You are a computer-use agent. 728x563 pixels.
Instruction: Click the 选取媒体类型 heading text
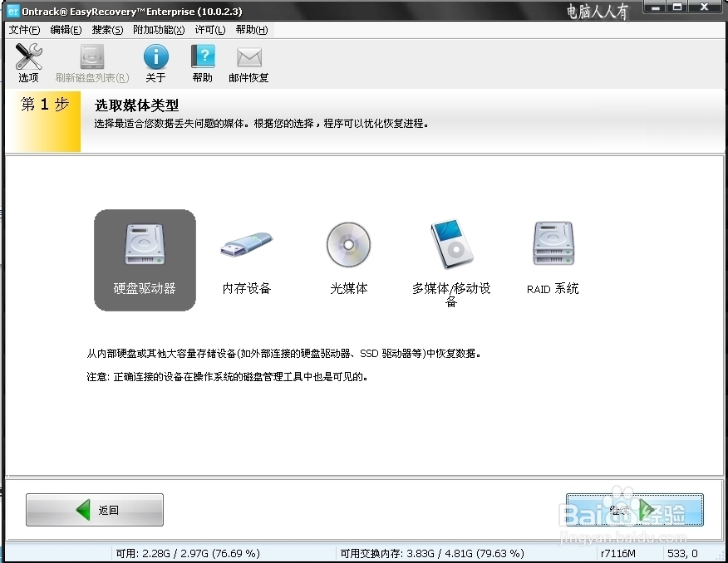tap(136, 105)
